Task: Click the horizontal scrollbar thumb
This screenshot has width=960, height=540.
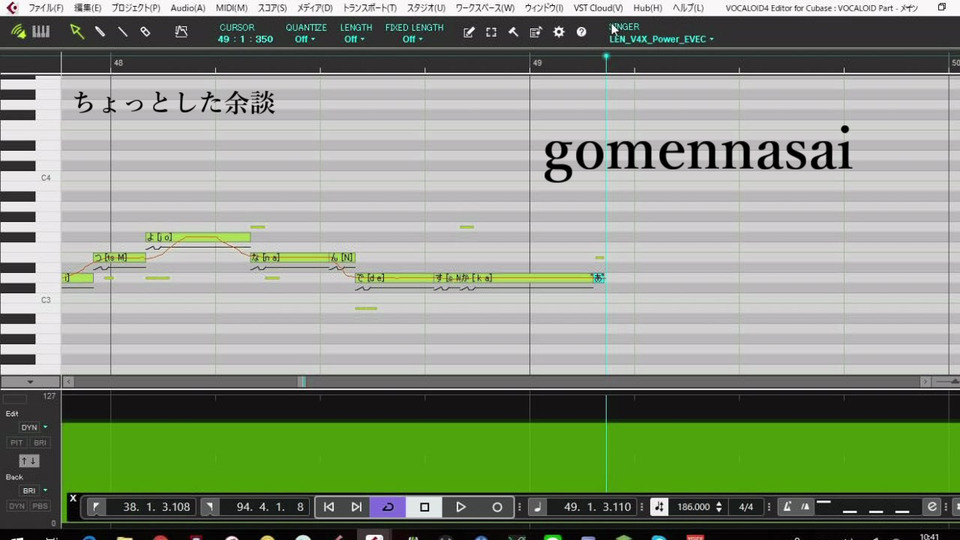Action: (302, 381)
